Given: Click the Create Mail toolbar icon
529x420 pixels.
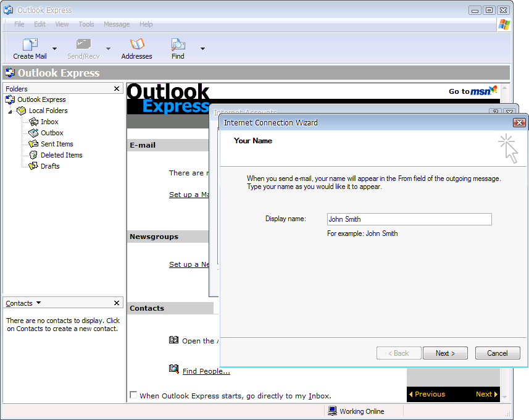Looking at the screenshot, I should [x=30, y=45].
